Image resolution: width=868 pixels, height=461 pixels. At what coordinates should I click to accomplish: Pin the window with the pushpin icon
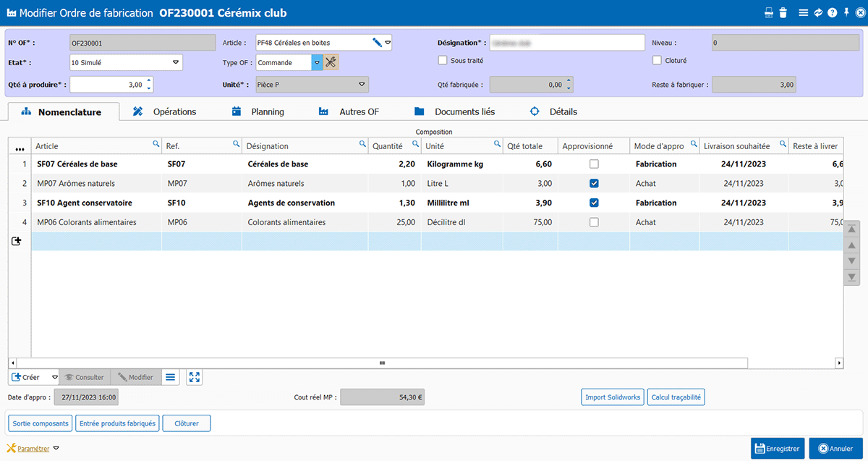[x=846, y=13]
